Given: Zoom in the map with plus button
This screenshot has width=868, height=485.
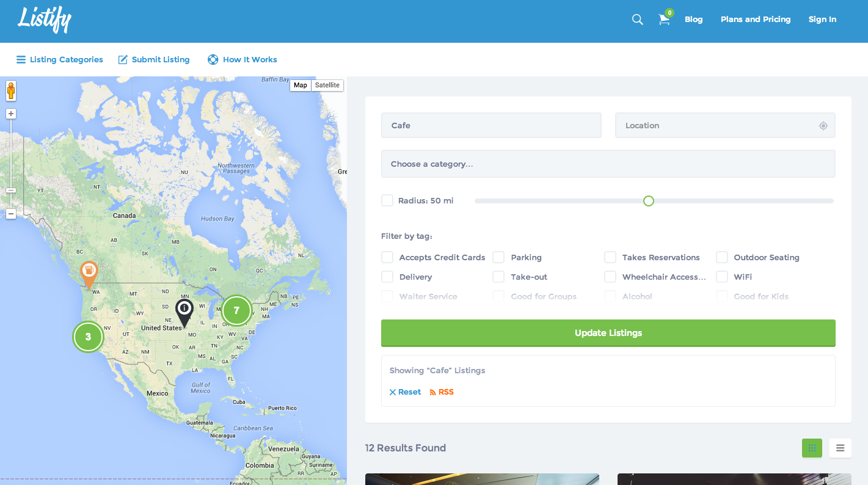Looking at the screenshot, I should [x=11, y=114].
